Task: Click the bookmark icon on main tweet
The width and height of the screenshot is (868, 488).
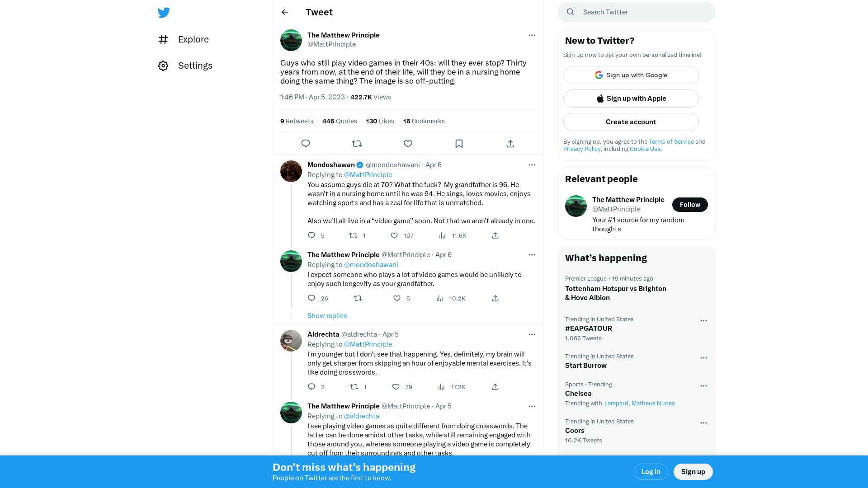Action: 459,144
